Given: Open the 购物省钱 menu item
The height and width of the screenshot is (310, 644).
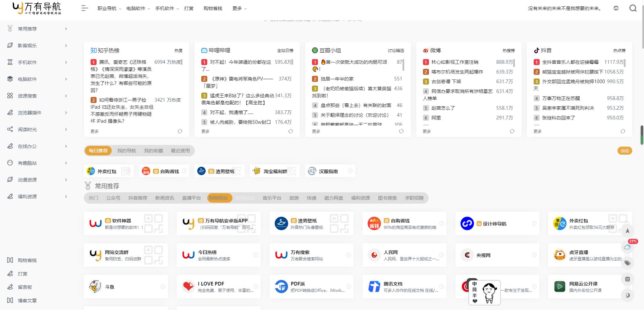Looking at the screenshot, I should 212,8.
